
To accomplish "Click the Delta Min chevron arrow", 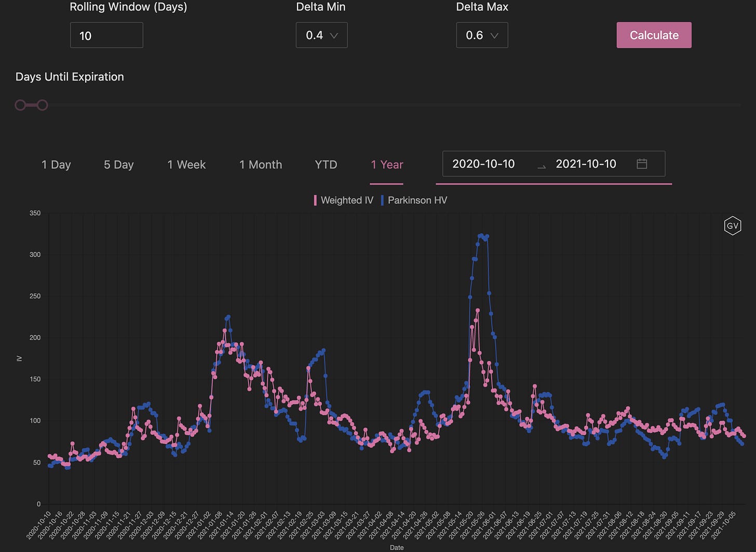I will coord(334,36).
